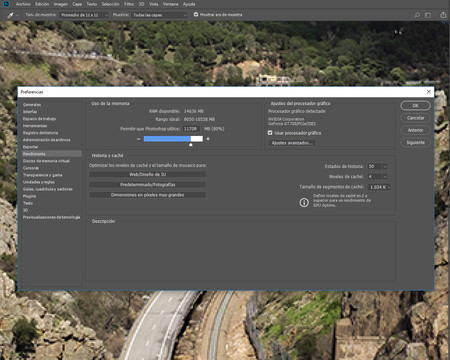Click the Niveles de caché value field
Viewport: 450px width, 360px height.
[375, 177]
